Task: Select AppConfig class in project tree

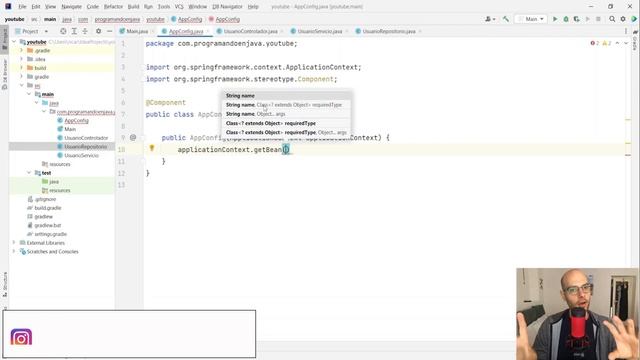Action: click(x=76, y=120)
